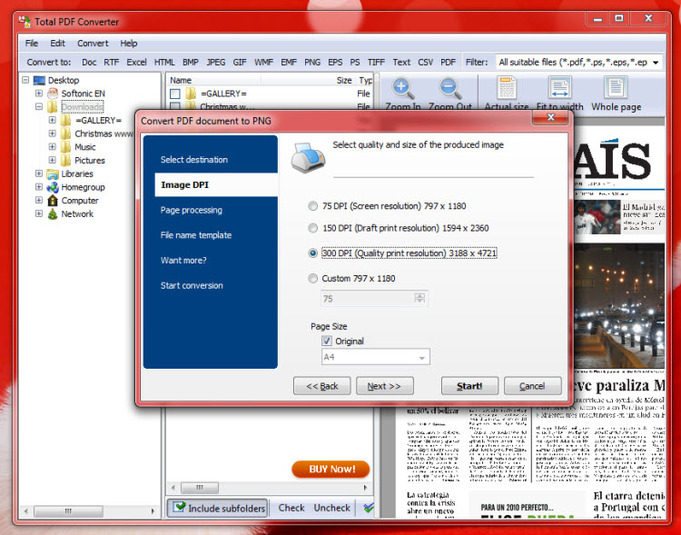Click the Zoom In magnifier icon
Viewport: 681px width, 535px height.
403,88
